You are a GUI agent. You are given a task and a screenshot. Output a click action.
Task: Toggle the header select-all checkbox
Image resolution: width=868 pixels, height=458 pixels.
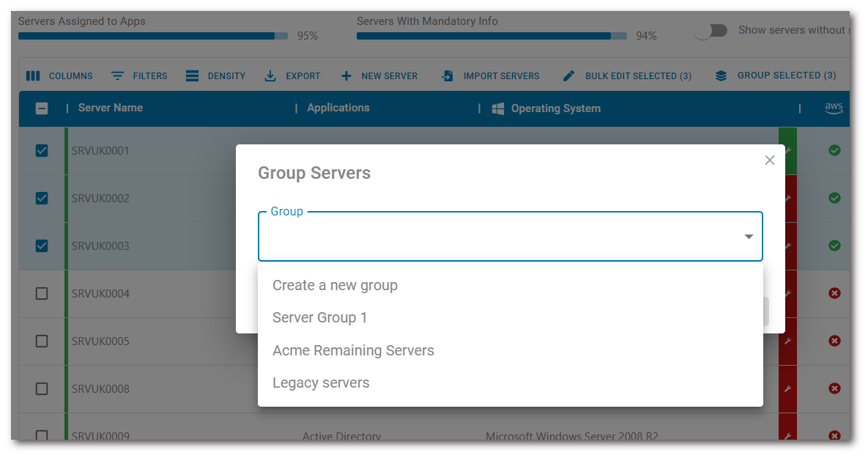(42, 108)
